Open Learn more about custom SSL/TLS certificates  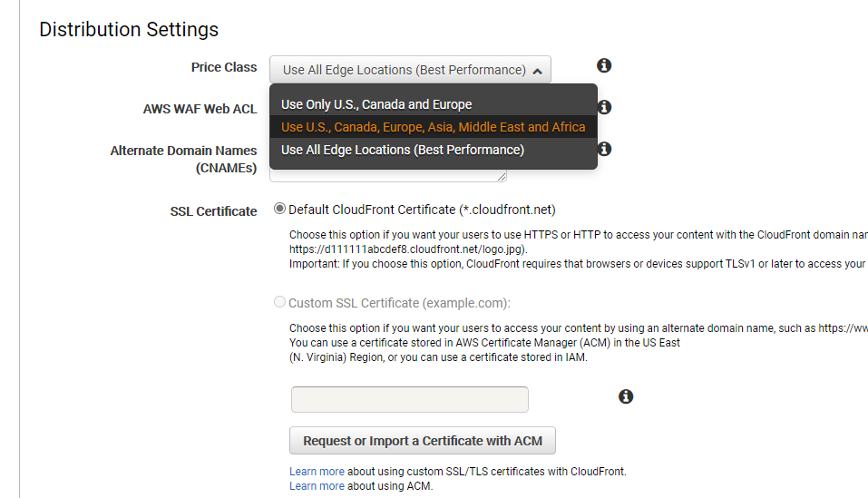click(317, 472)
